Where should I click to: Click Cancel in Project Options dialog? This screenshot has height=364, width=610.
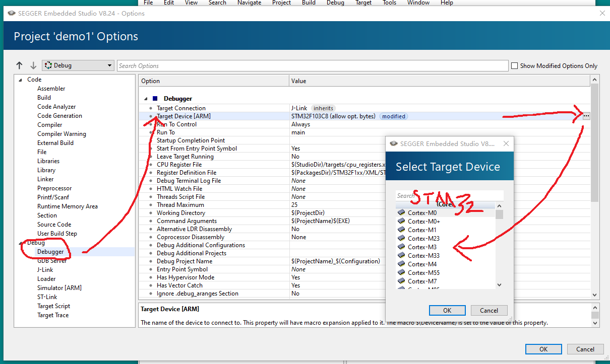[585, 349]
